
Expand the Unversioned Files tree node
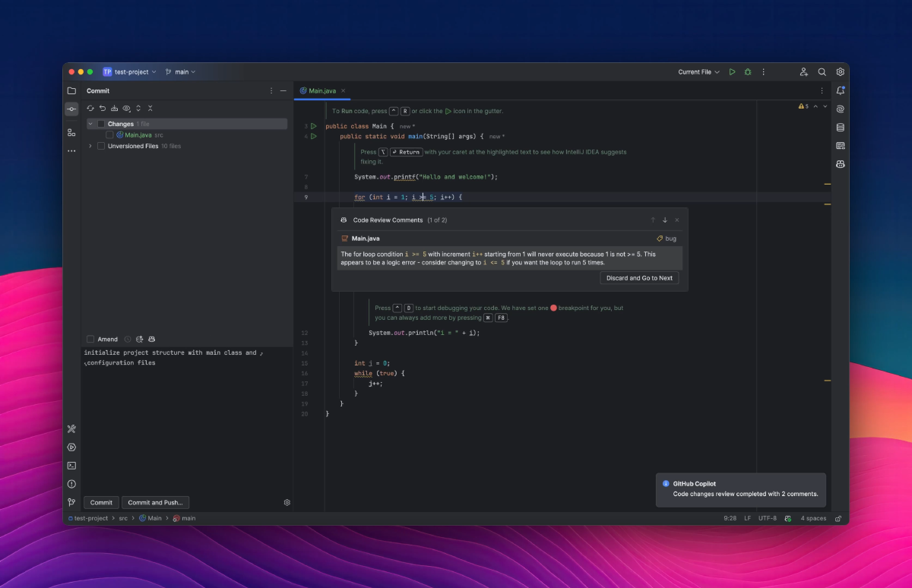click(90, 146)
